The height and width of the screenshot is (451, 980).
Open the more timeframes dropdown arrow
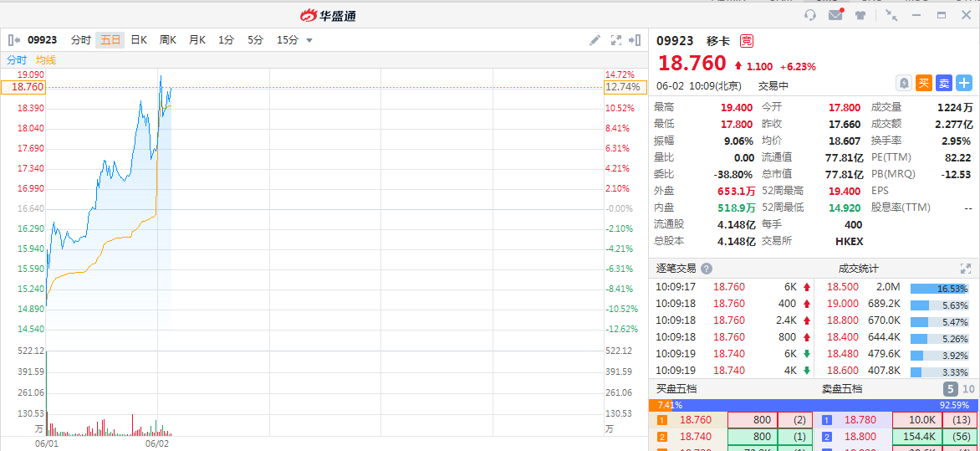coord(309,41)
